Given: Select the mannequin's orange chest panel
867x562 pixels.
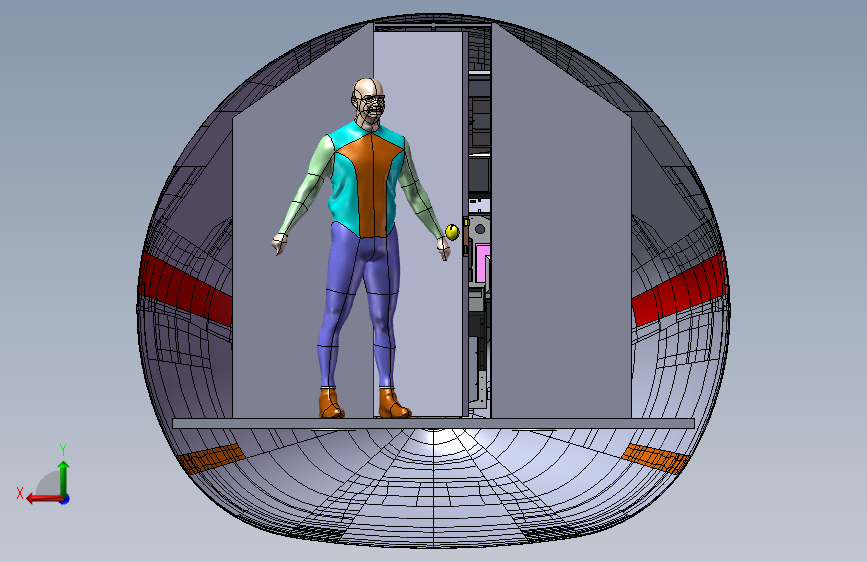Looking at the screenshot, I should [369, 184].
